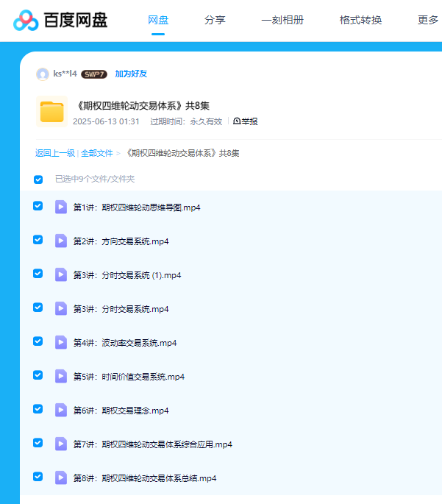The image size is (442, 504).
Task: Uncheck 第5讲：时间价值交易系统.mp4 checkbox
Action: [x=38, y=375]
